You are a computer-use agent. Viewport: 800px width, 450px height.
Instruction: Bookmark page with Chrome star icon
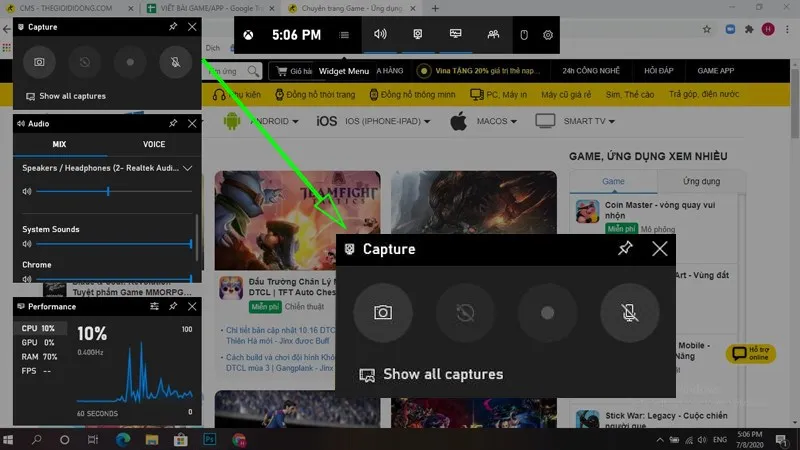(707, 29)
